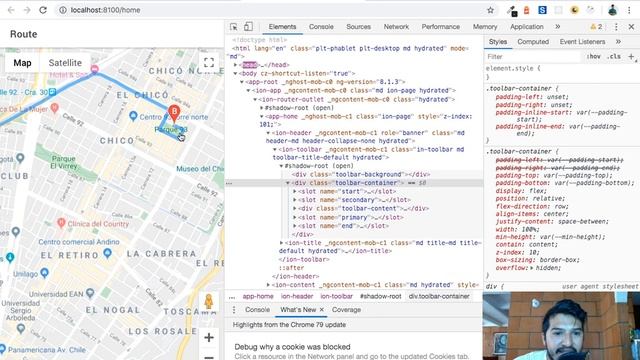Collapse the body element node
640x360 pixels.
click(x=236, y=73)
